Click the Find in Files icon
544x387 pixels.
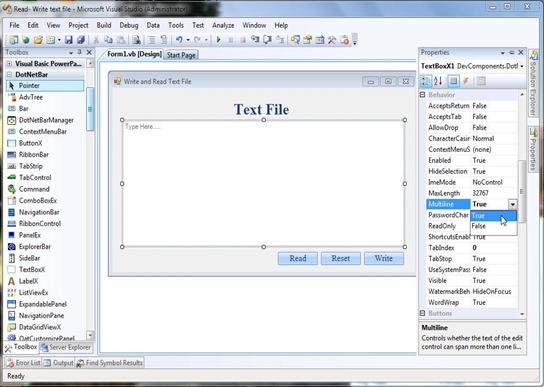pyautogui.click(x=136, y=40)
